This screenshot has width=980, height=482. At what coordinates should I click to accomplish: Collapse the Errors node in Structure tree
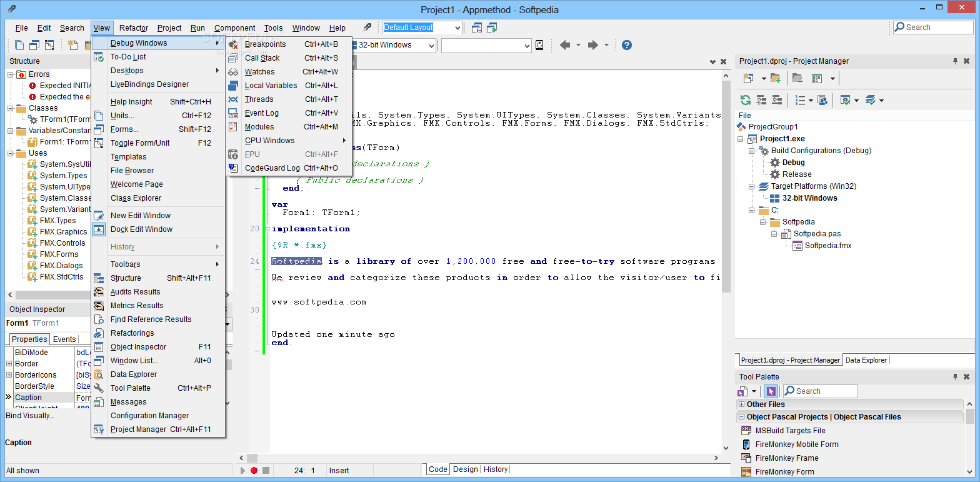point(11,74)
